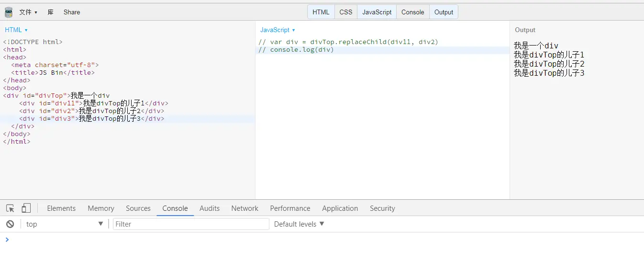Switch to the Memory devtools tab

pyautogui.click(x=101, y=208)
